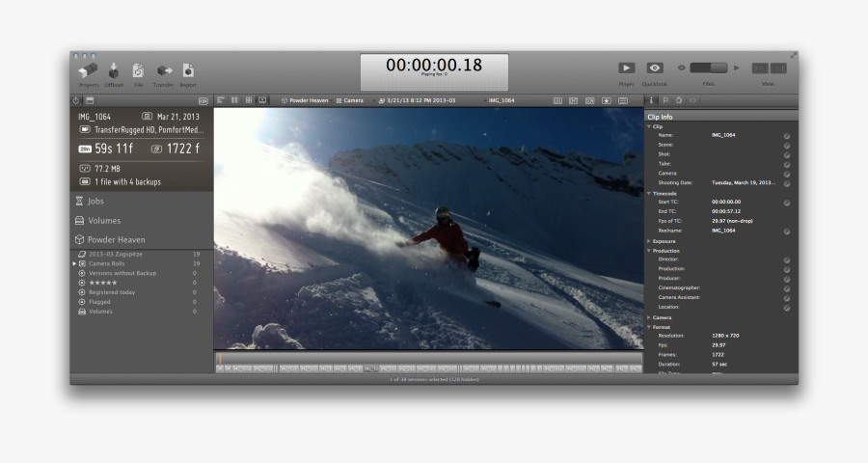Screen dimensions: 868x463
Task: Switch to grid view layout icon
Action: [248, 100]
